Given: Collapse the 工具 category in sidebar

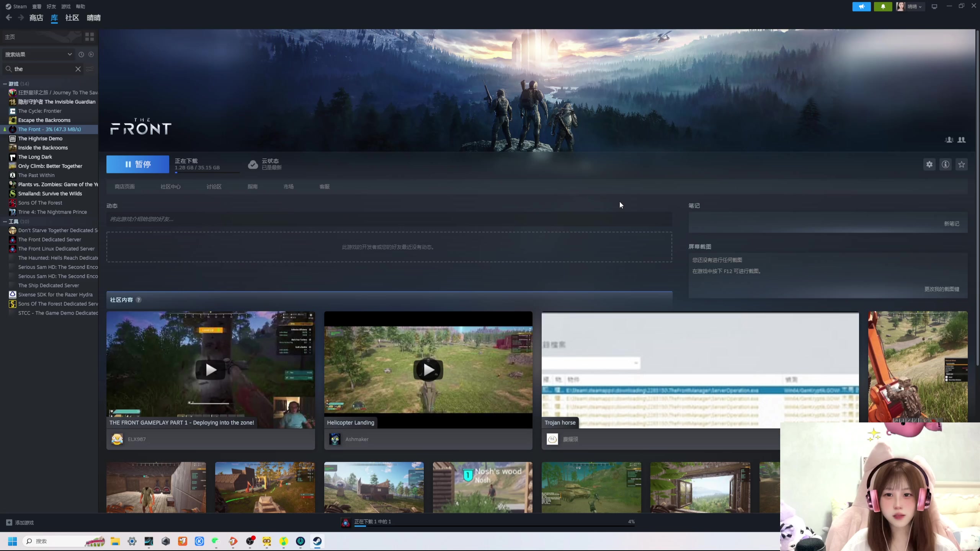Looking at the screenshot, I should point(5,222).
